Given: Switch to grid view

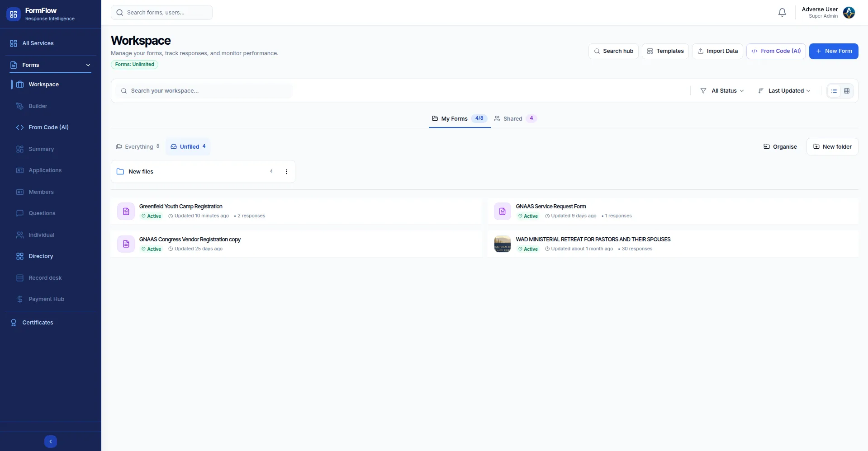Looking at the screenshot, I should coord(847,91).
